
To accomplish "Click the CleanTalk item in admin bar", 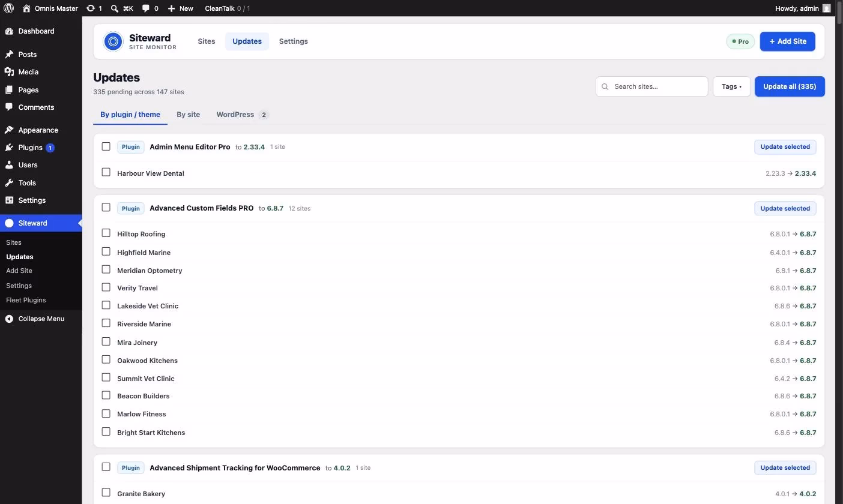I will tap(227, 8).
